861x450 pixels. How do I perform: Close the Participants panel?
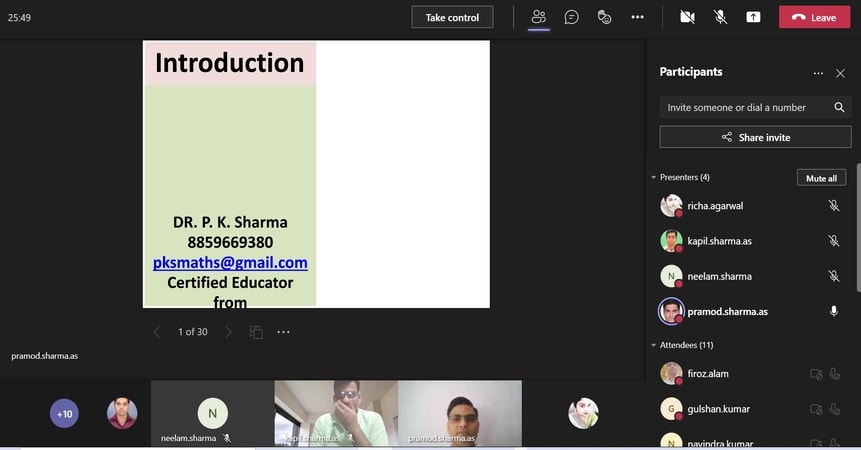pos(840,73)
